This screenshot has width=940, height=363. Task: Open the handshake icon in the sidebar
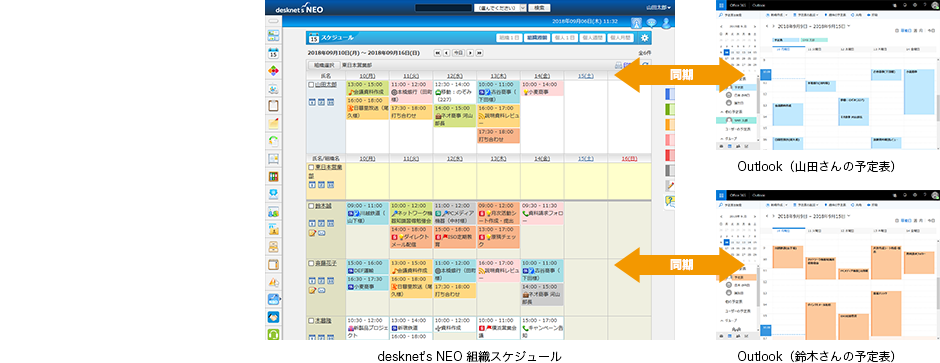273,317
